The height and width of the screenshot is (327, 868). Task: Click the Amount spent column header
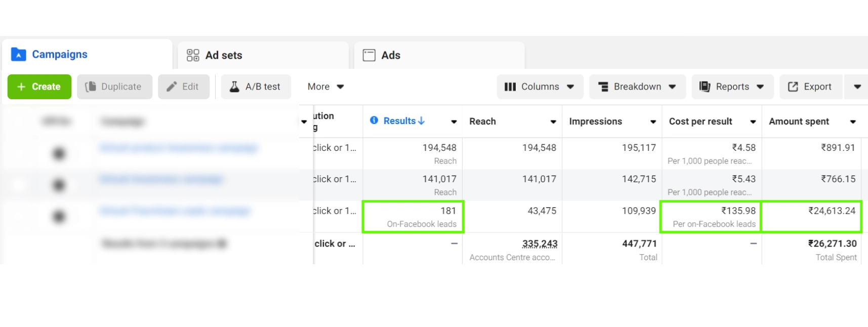tap(799, 121)
